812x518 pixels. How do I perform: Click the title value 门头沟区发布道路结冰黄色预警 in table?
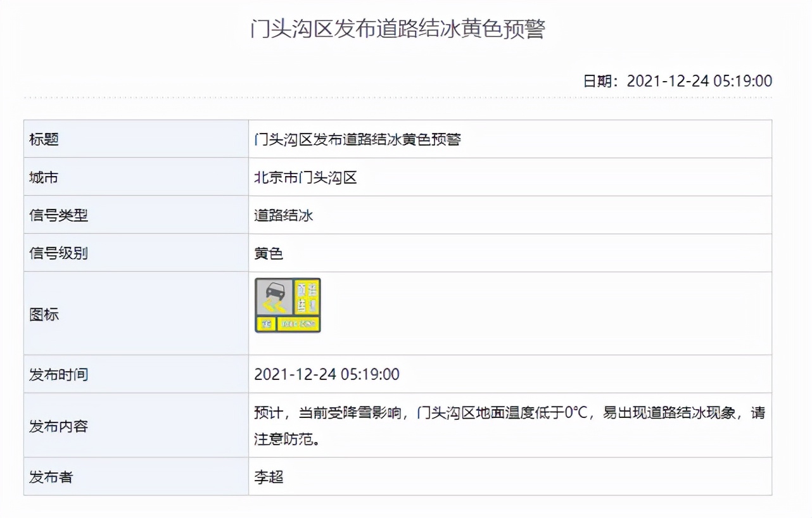(357, 139)
